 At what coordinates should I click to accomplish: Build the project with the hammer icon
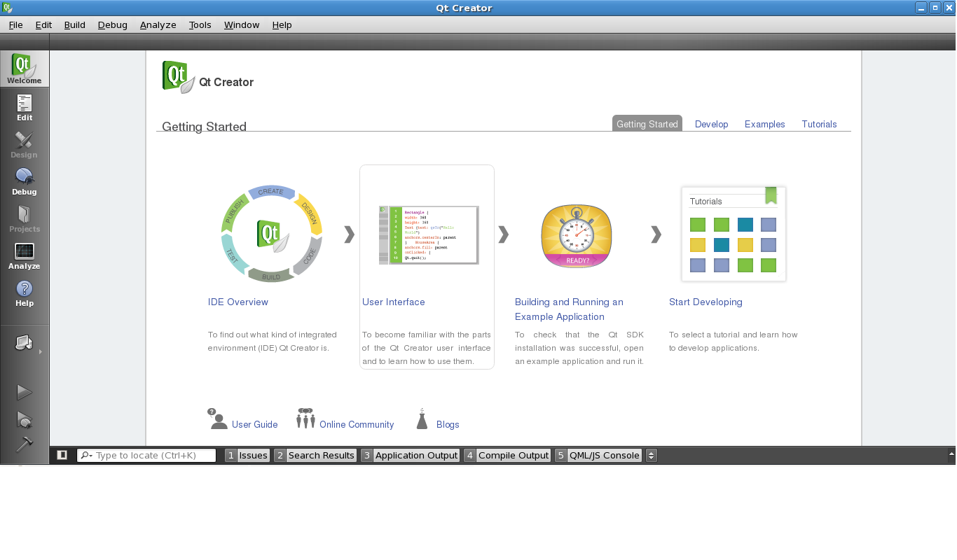pyautogui.click(x=25, y=444)
